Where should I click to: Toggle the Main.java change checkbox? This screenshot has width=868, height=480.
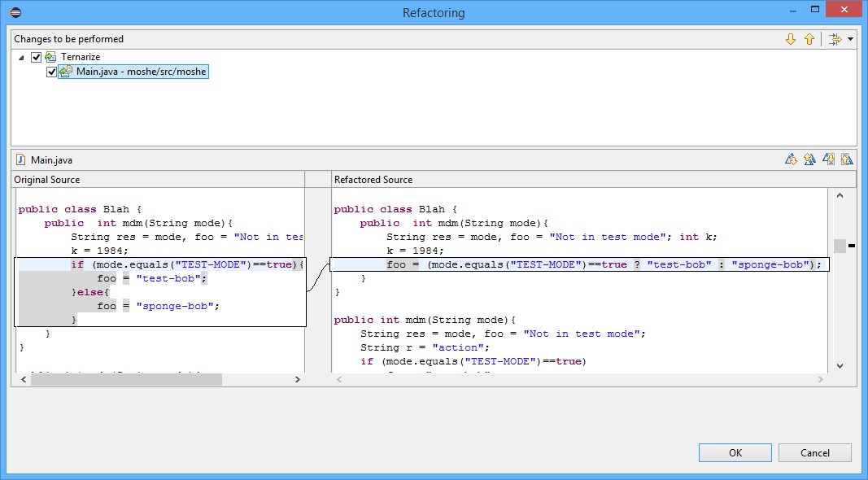coord(52,72)
